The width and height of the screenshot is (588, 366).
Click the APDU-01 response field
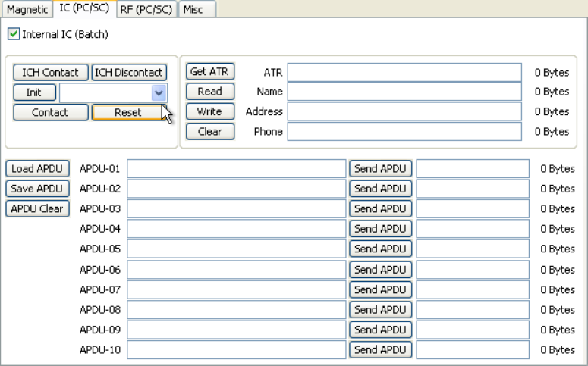click(x=473, y=168)
